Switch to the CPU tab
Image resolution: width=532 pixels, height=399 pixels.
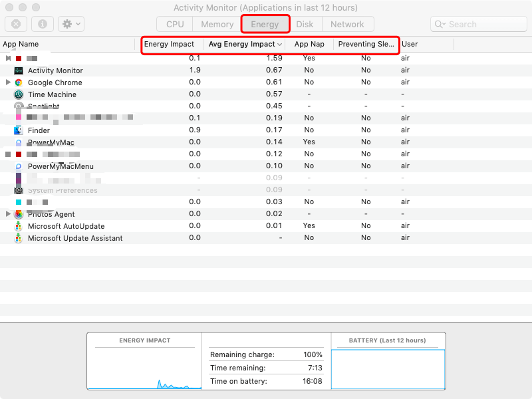click(x=175, y=24)
